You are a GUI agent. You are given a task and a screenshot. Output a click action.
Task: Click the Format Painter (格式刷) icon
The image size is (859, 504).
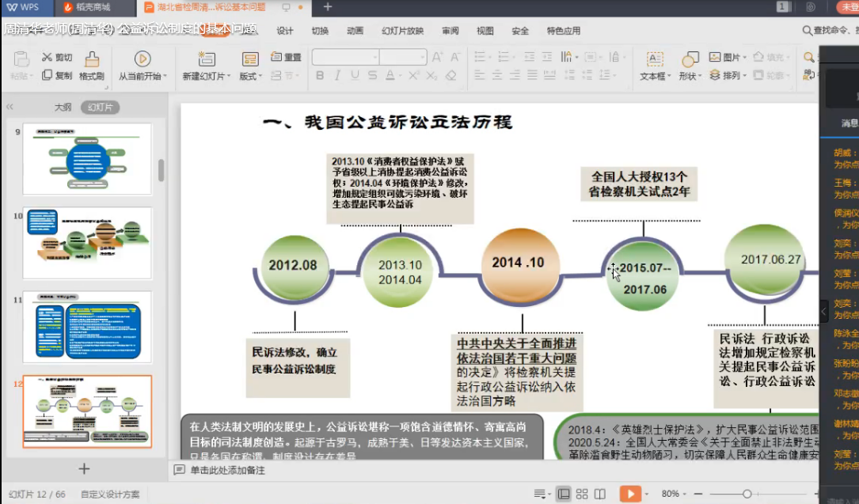point(92,59)
